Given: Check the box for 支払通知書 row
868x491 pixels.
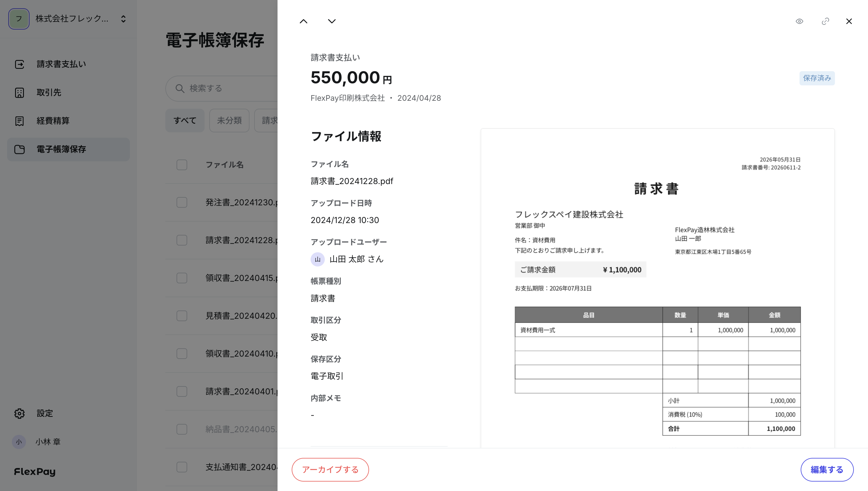Looking at the screenshot, I should (182, 467).
